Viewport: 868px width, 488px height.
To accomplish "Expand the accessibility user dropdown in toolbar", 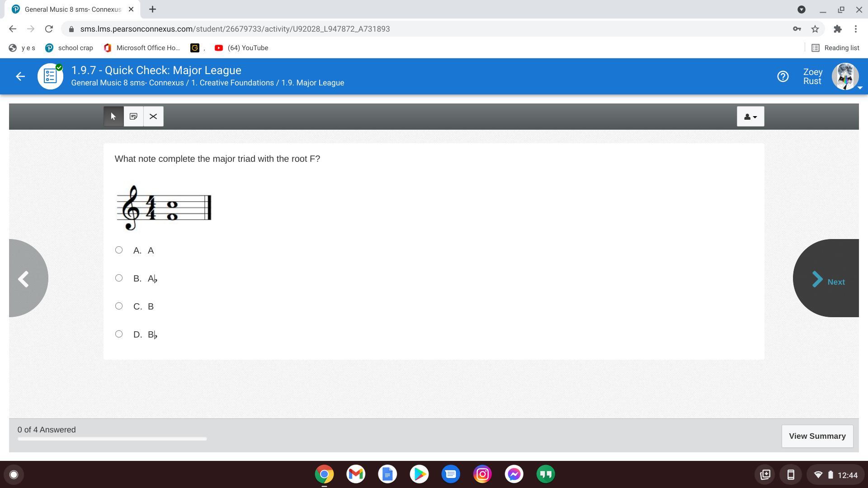I will pos(750,117).
